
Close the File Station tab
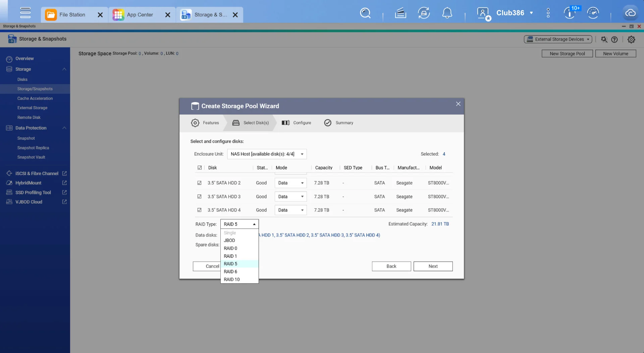(x=100, y=15)
